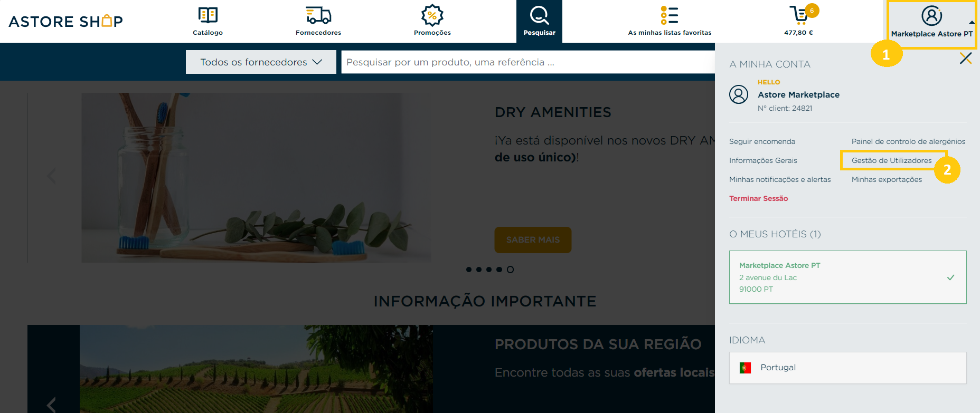Select the first carousel dot indicator
Screen dimensions: 980x413
pyautogui.click(x=469, y=270)
